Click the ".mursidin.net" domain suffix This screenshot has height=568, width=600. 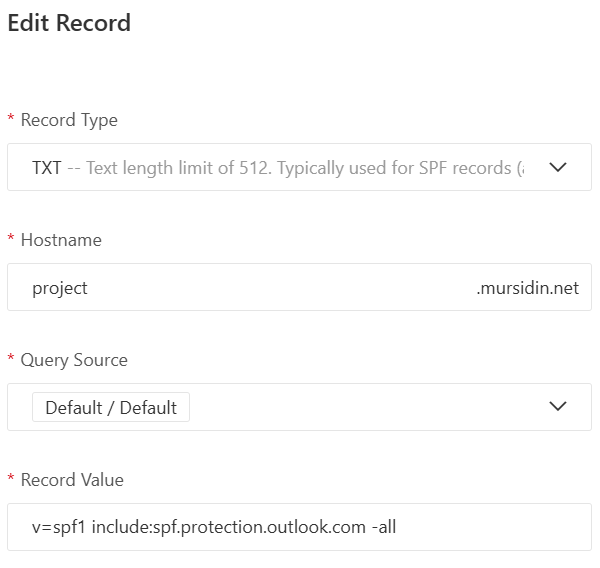tap(527, 288)
